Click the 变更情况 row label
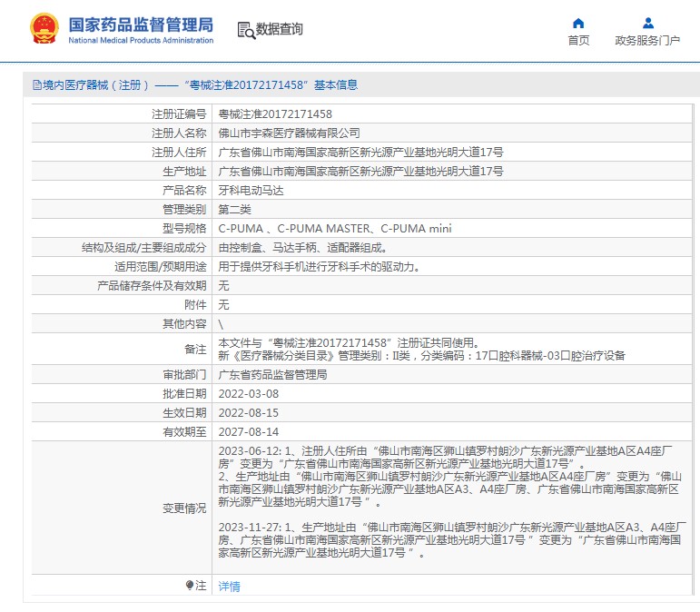 (x=184, y=508)
